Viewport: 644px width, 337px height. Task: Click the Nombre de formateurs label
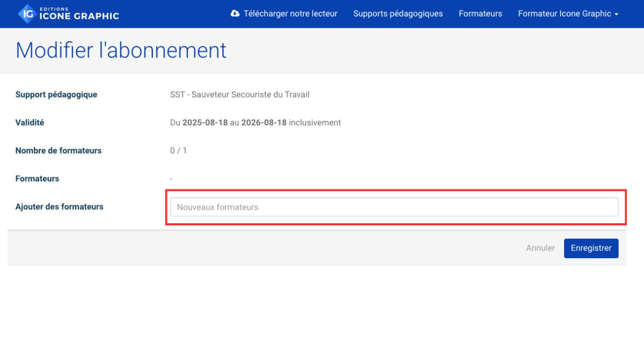pyautogui.click(x=58, y=150)
